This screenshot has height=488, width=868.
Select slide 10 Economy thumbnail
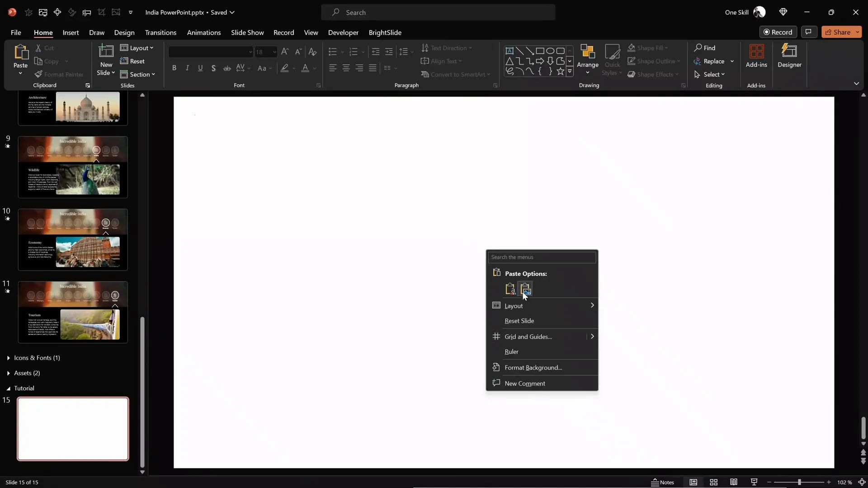pos(73,239)
